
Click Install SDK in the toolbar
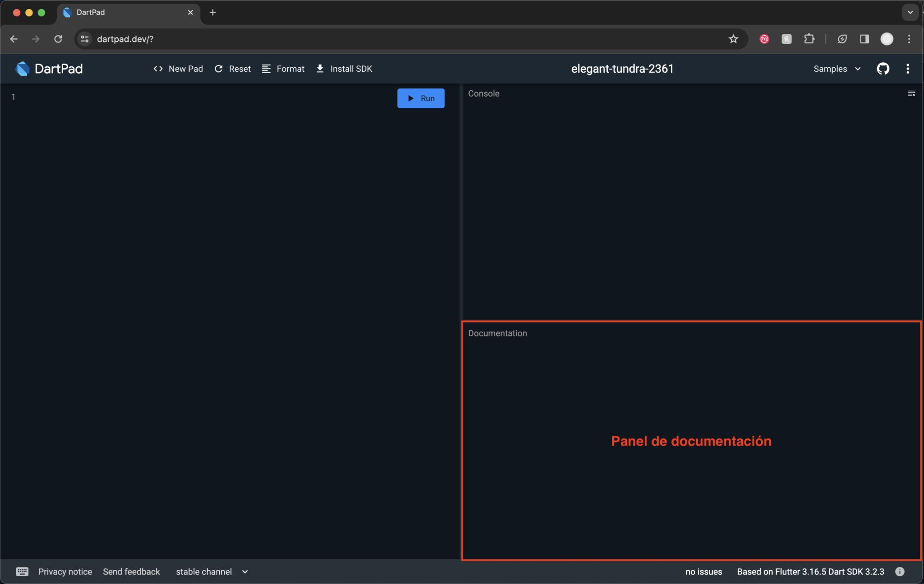coord(344,69)
